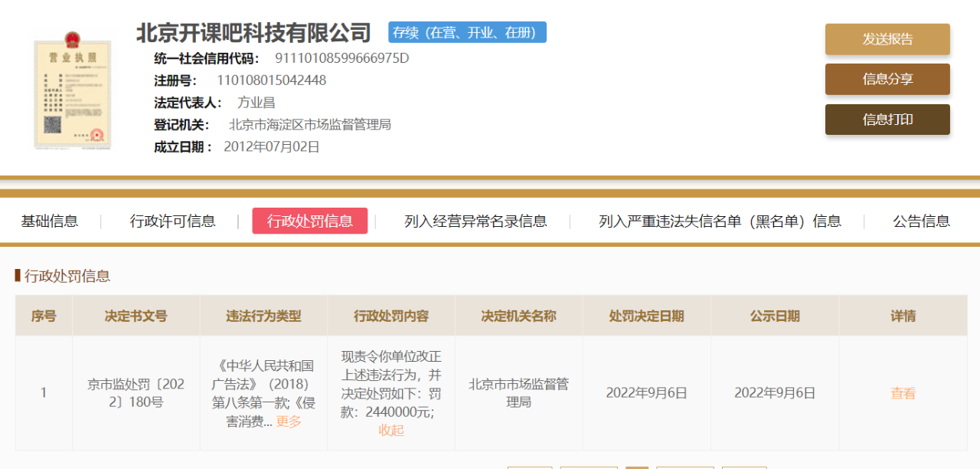The image size is (980, 469).
Task: Click the 公示日期 column header
Action: [x=775, y=316]
